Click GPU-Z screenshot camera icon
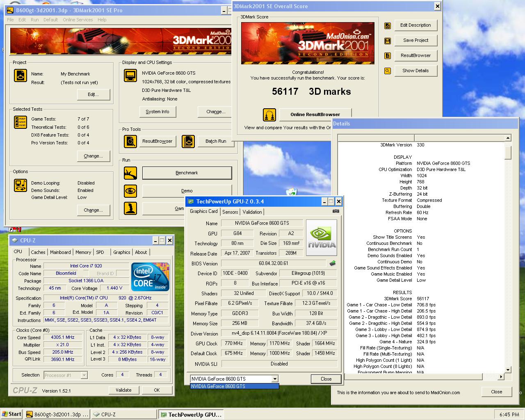Screen dimensions: 525x420 coord(336,211)
